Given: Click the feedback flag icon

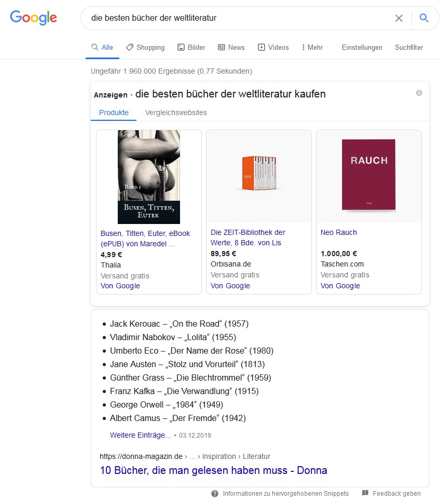Looking at the screenshot, I should tap(365, 494).
